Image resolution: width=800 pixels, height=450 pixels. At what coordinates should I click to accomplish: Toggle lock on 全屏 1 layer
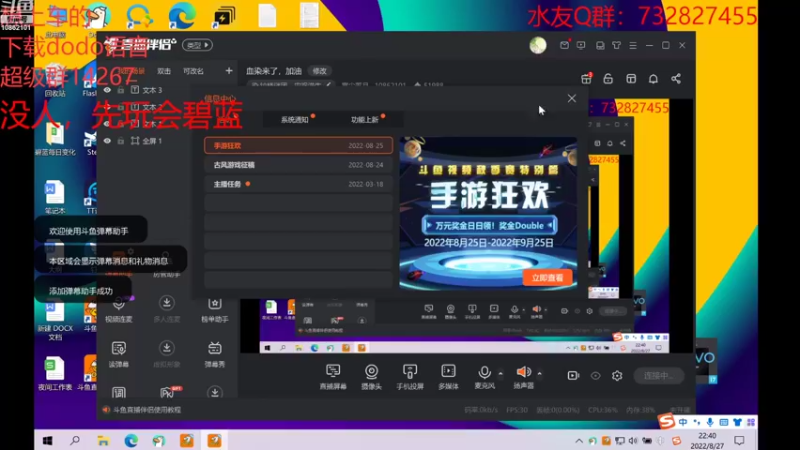(121, 141)
